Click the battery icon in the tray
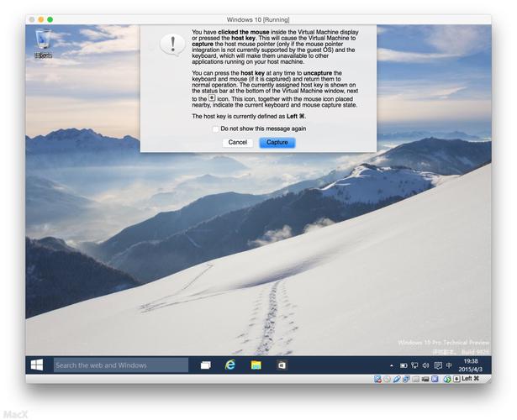The image size is (517, 420). [404, 365]
